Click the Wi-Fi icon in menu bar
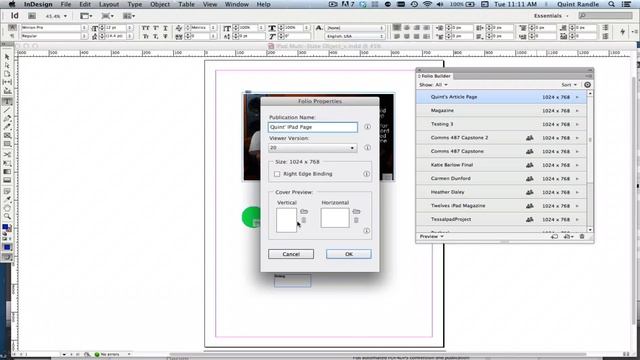This screenshot has width=640, height=360. [427, 4]
